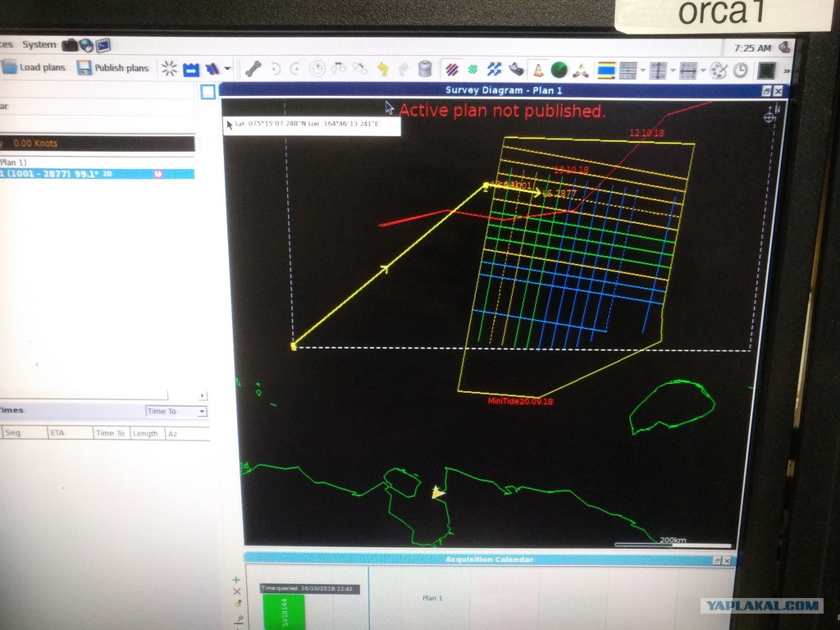Expand the horizontal arrow grid dropdown

click(703, 71)
